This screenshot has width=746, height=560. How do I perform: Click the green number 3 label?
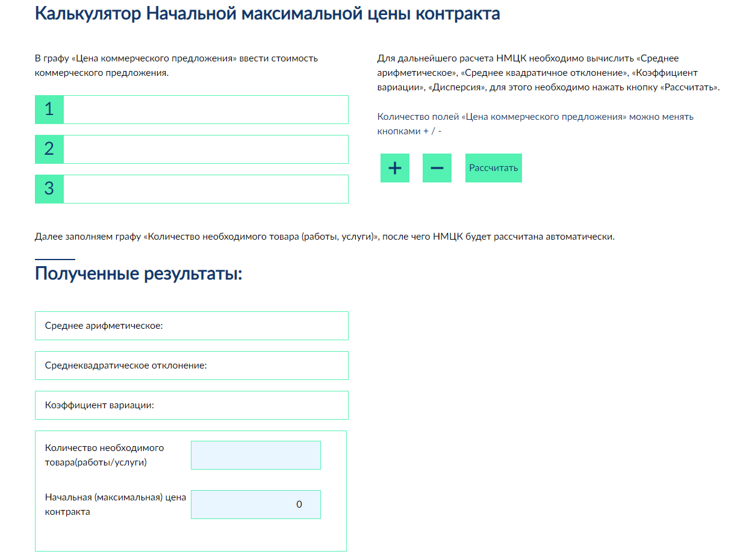49,189
